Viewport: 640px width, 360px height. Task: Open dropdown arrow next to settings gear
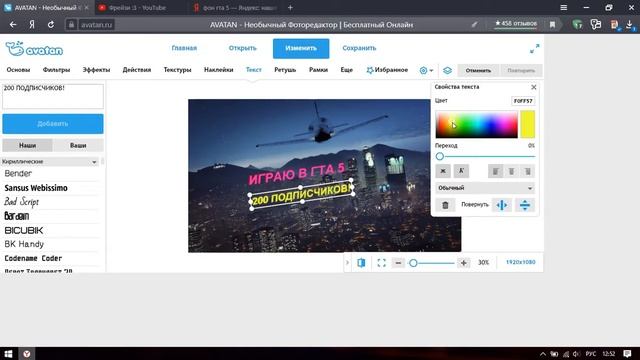[x=431, y=70]
